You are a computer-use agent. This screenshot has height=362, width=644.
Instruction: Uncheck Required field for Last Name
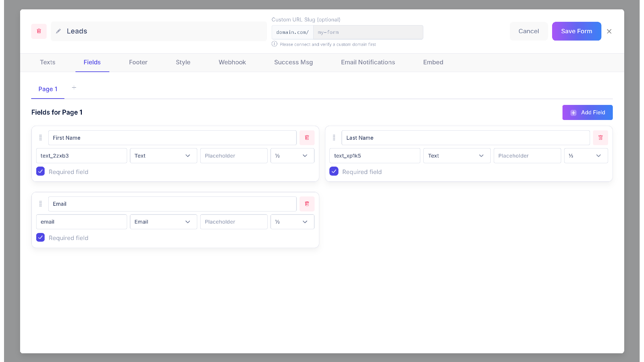tap(334, 171)
